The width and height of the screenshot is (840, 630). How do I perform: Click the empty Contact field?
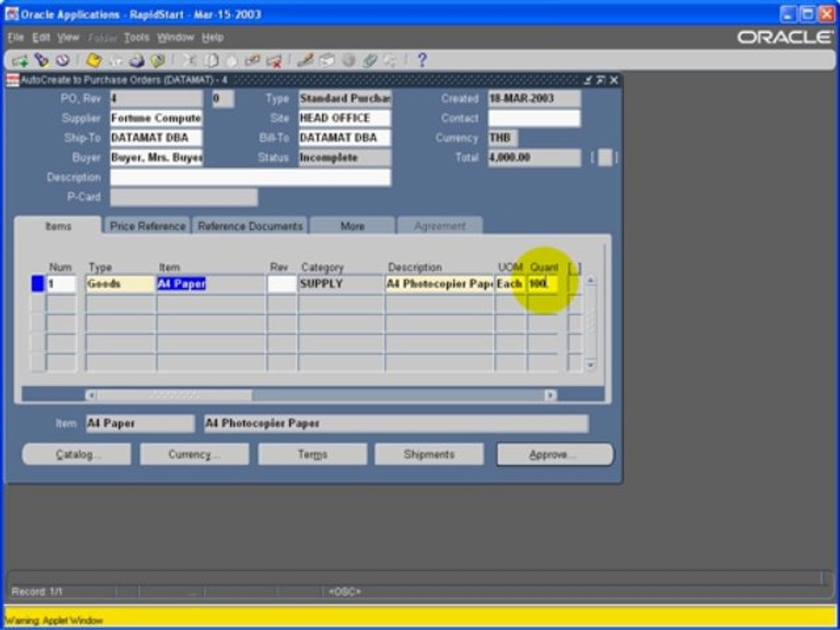tap(534, 118)
